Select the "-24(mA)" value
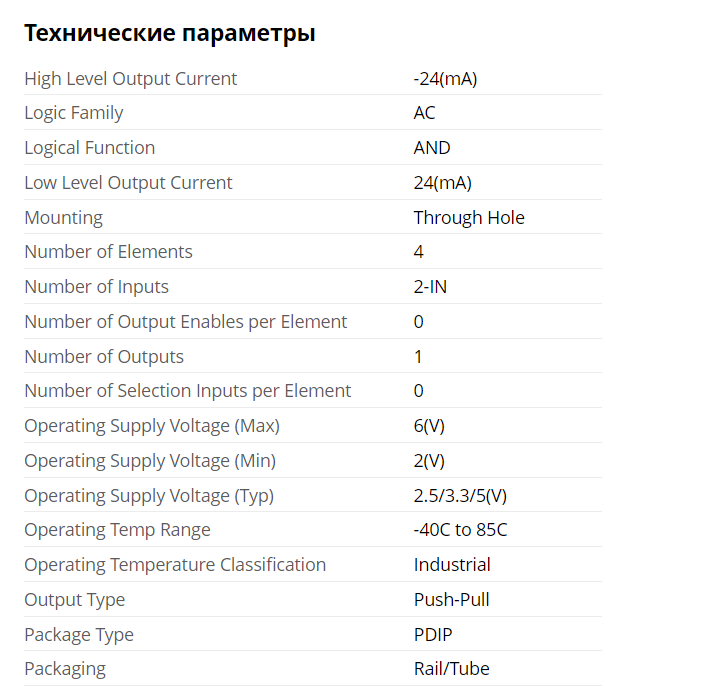Image resolution: width=722 pixels, height=686 pixels. pos(445,79)
